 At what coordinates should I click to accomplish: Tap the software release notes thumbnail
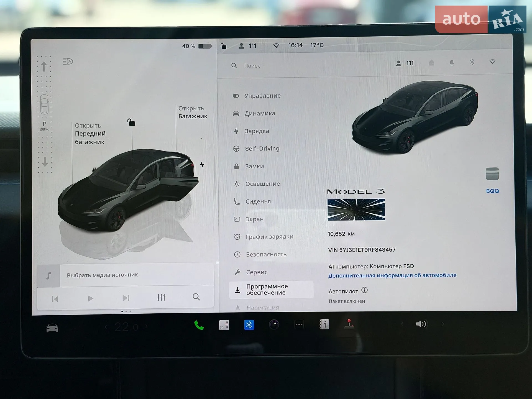click(x=356, y=210)
